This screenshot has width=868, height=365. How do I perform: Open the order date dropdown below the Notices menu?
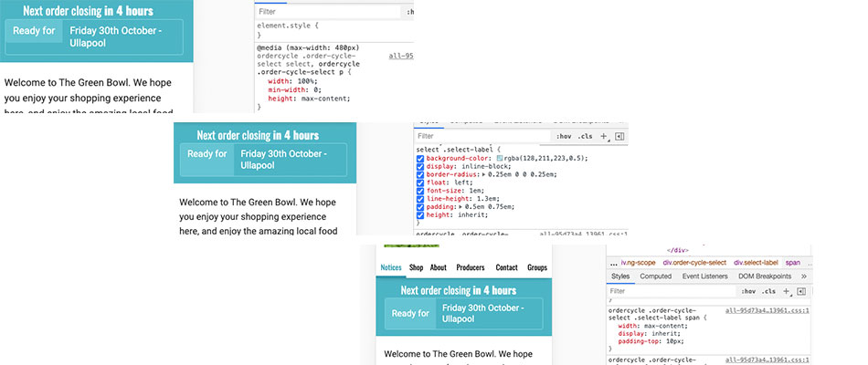pos(490,314)
